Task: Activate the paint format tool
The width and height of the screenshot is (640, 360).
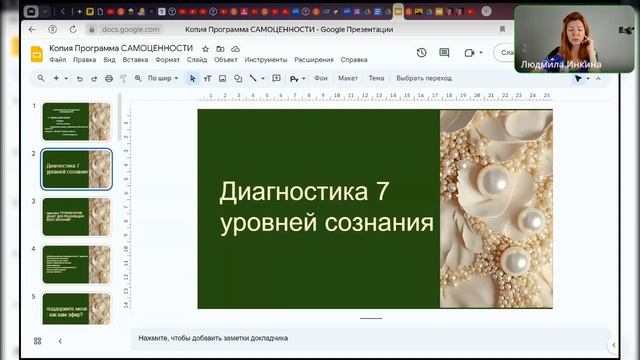Action: click(x=123, y=78)
